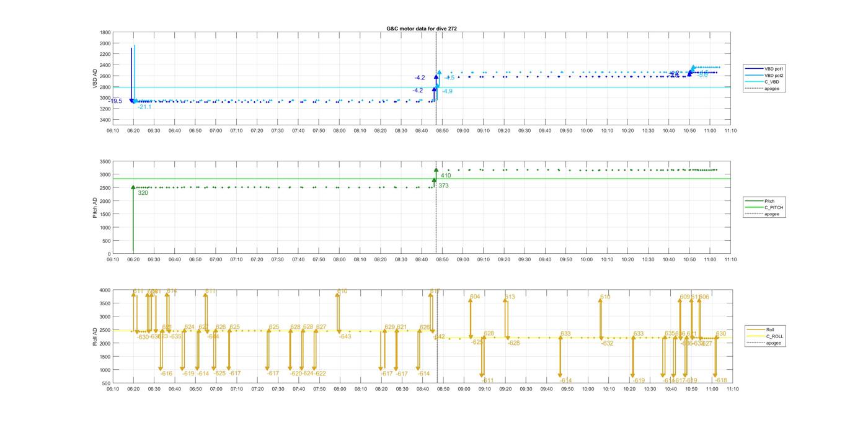Click the '-632' label in Roll plot
868x430 pixels.
[x=607, y=343]
